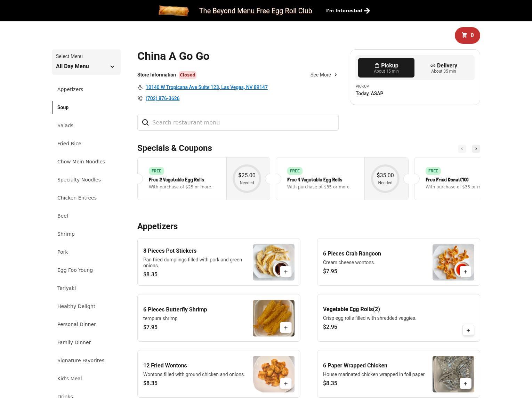Viewport: 532px width, 398px height.
Task: Jump to Shrimp section
Action: click(66, 234)
